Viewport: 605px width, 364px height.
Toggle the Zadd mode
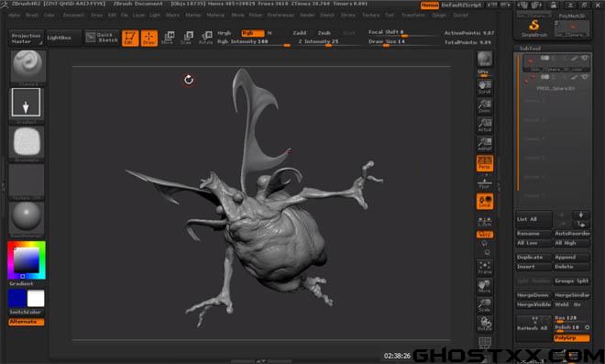coord(300,33)
